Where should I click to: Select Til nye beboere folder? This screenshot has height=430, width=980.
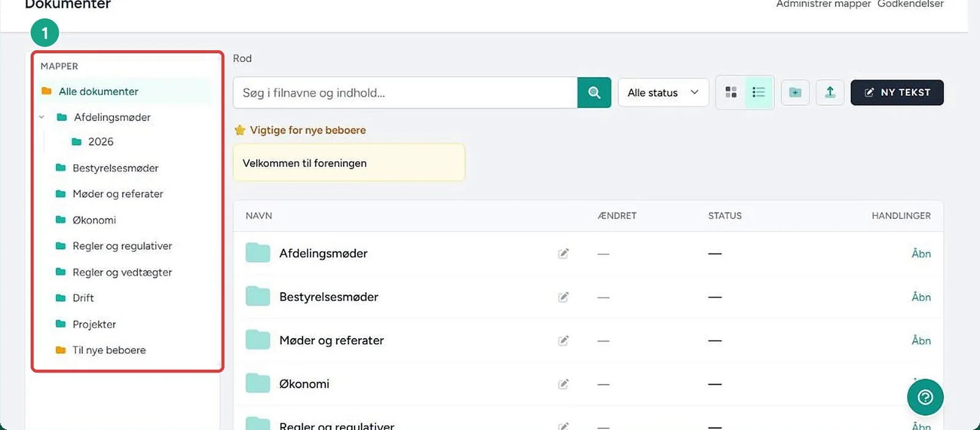coord(109,350)
